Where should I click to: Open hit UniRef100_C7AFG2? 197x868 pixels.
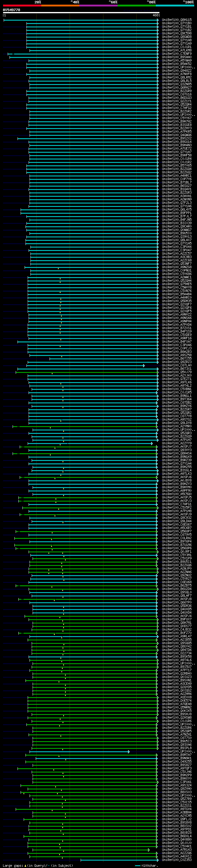click(177, 108)
